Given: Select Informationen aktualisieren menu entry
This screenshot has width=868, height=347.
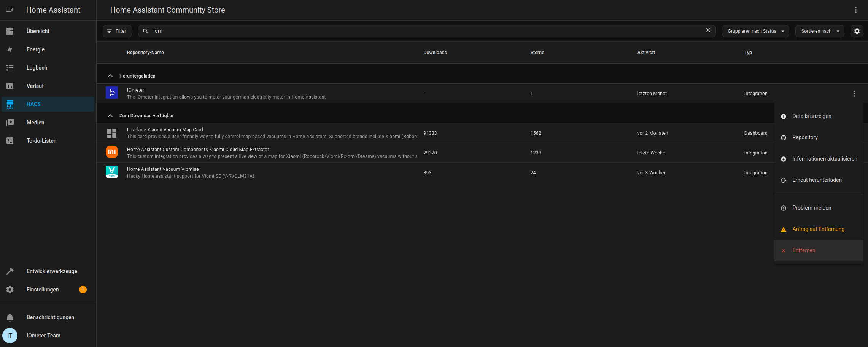Looking at the screenshot, I should click(x=819, y=159).
